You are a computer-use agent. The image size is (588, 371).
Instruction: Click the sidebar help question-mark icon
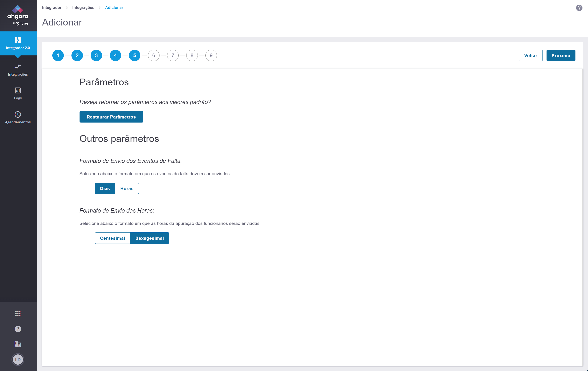[18, 329]
